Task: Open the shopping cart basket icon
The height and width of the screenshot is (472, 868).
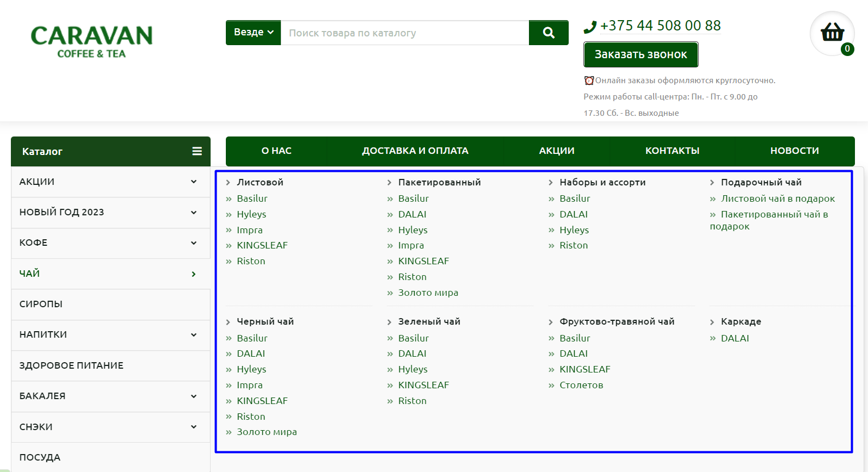Action: (832, 33)
